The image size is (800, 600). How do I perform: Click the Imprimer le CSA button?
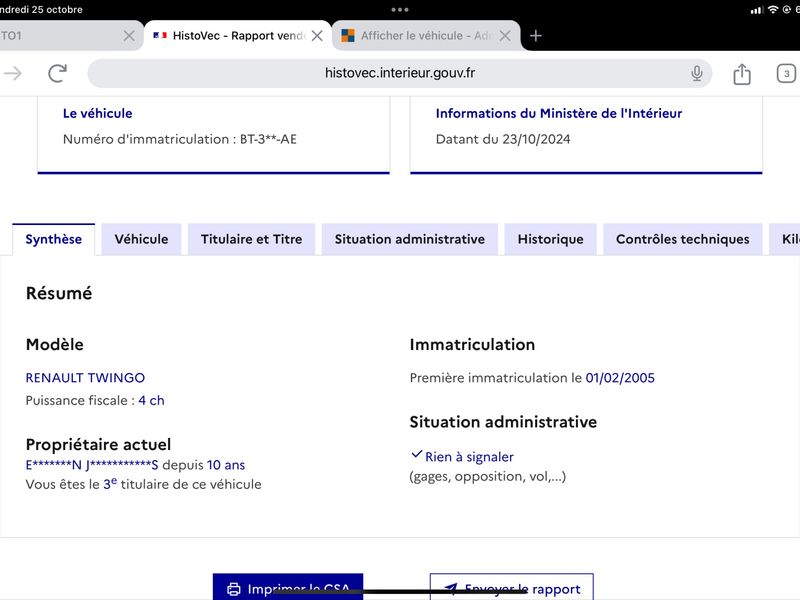point(288,587)
